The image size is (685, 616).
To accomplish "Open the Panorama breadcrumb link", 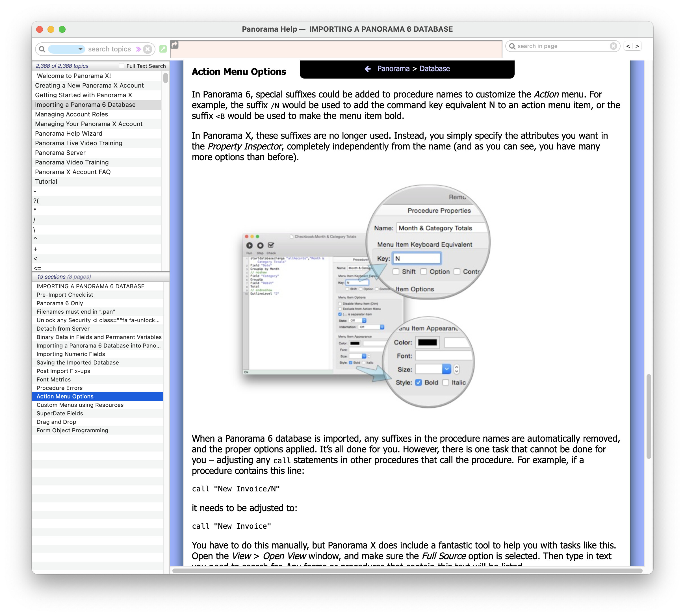I will click(x=393, y=69).
